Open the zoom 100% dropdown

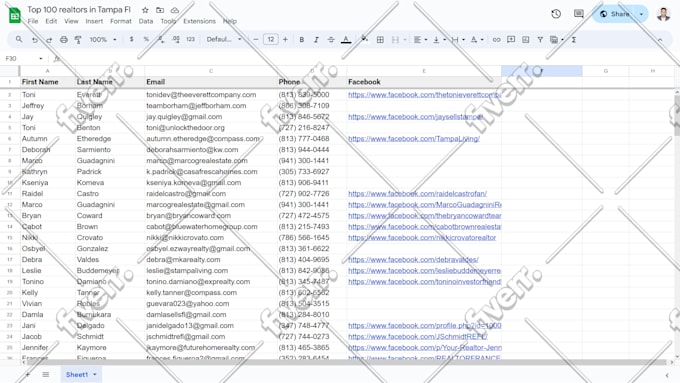click(x=103, y=39)
